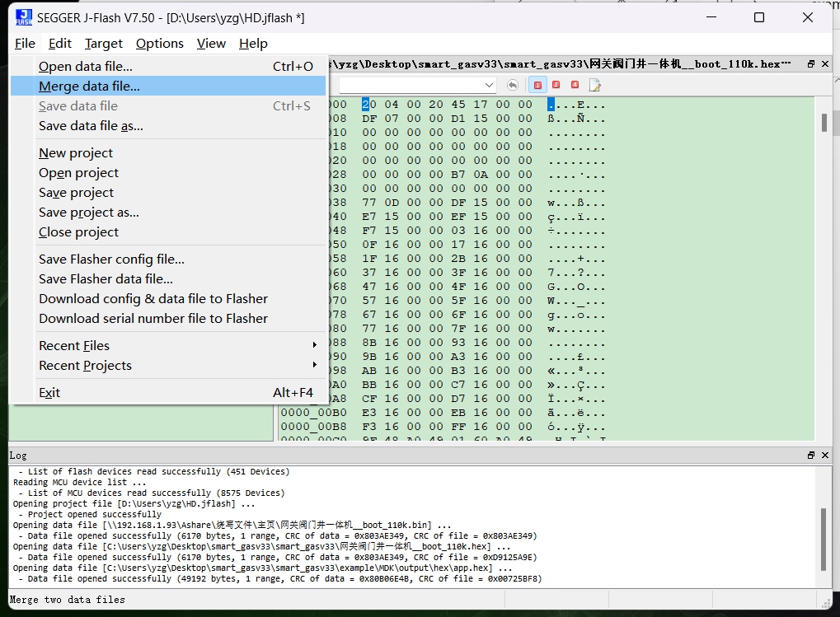
Task: Open the View menu
Action: (211, 44)
